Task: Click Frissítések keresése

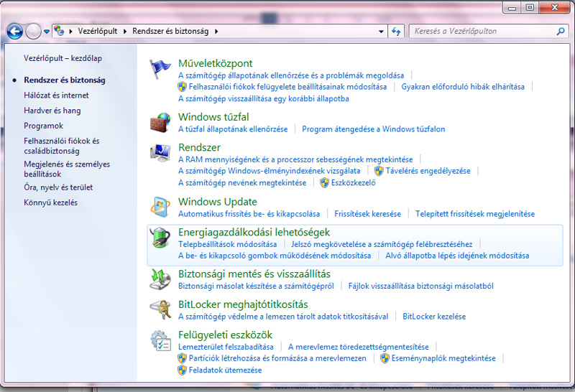Action: point(367,213)
